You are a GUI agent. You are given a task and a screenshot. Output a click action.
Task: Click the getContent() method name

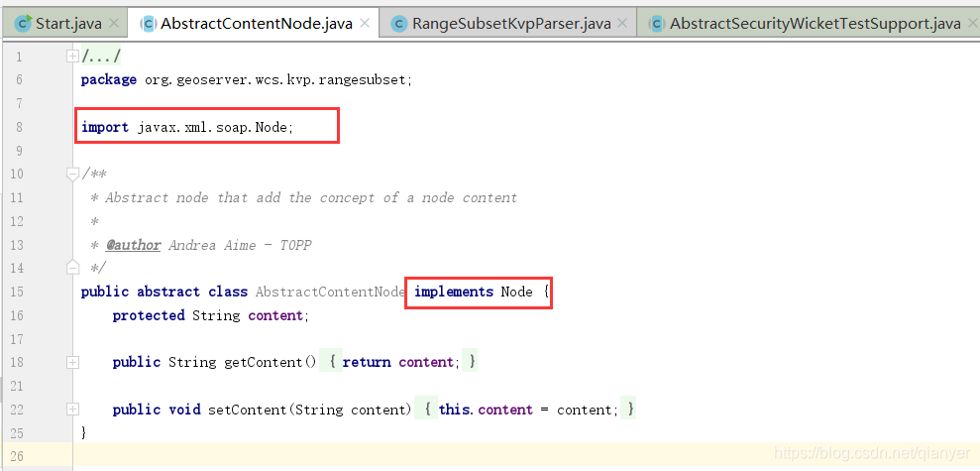click(270, 363)
